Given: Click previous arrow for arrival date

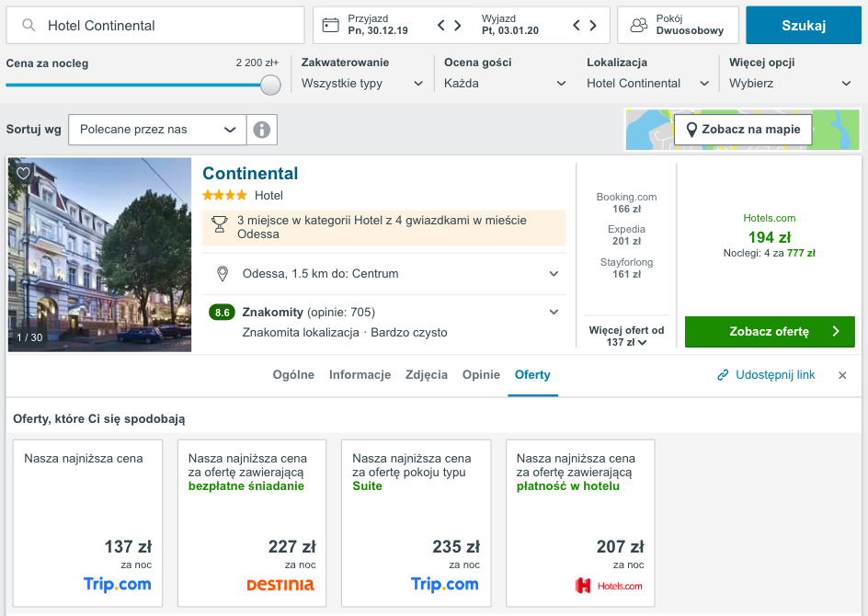Looking at the screenshot, I should [x=441, y=25].
